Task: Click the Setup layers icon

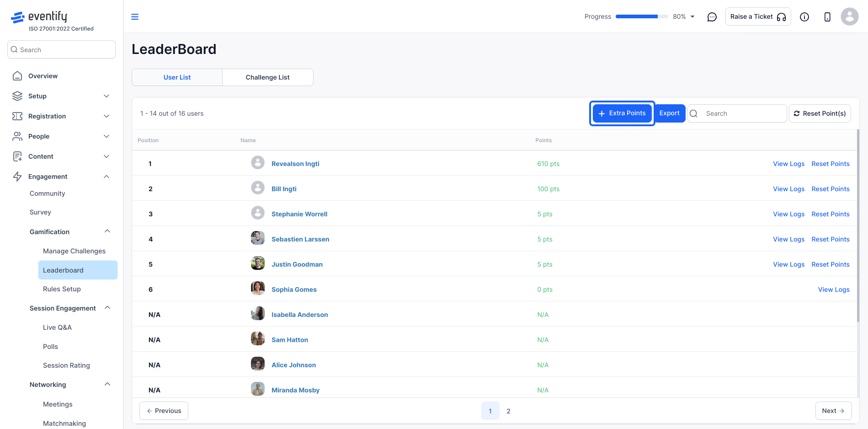Action: (17, 96)
